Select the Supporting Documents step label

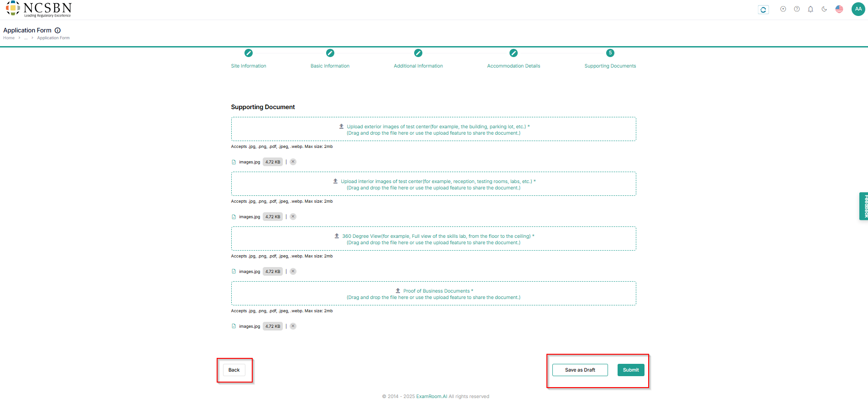(610, 66)
